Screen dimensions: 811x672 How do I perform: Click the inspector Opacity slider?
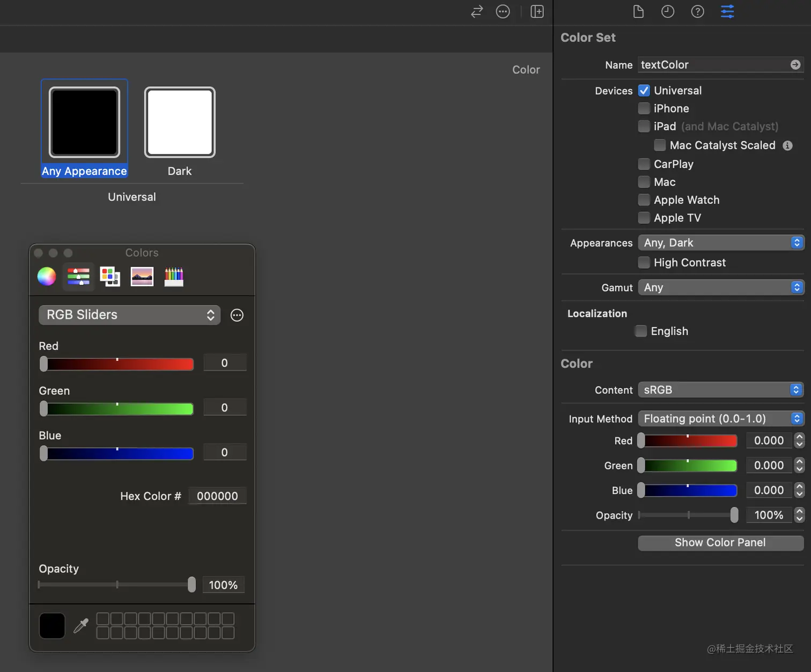[x=688, y=515]
